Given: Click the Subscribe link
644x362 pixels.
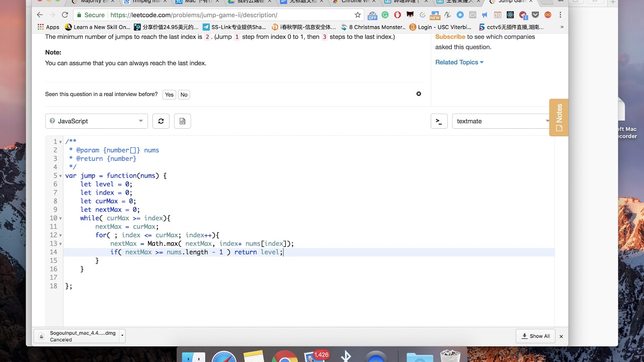Looking at the screenshot, I should coord(450,37).
